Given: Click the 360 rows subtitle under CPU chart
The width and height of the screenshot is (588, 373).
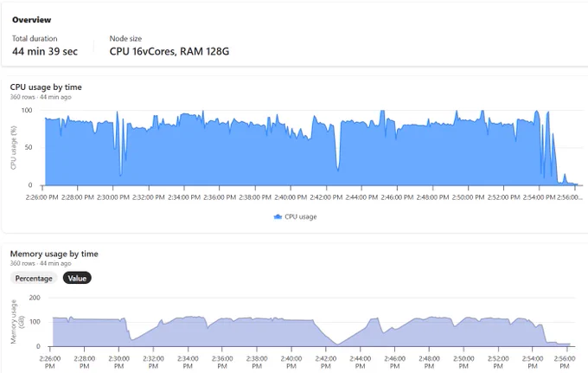Looking at the screenshot, I should click(41, 97).
